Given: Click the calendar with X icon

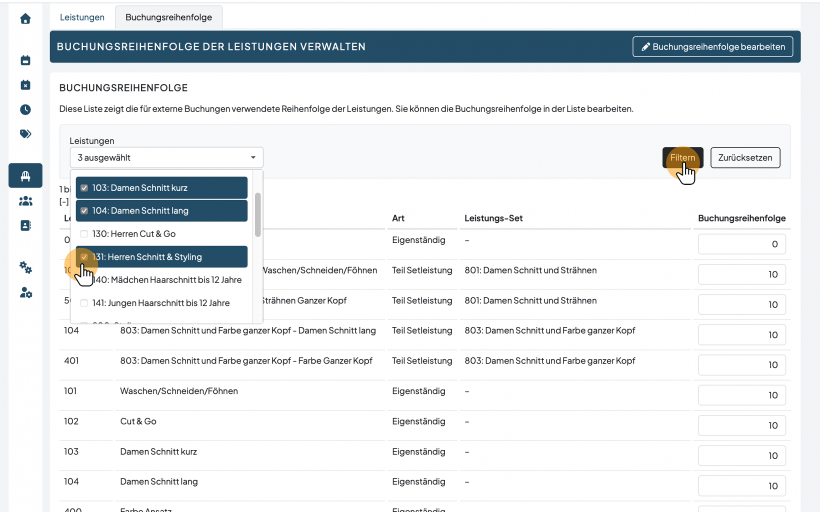Looking at the screenshot, I should click(25, 85).
